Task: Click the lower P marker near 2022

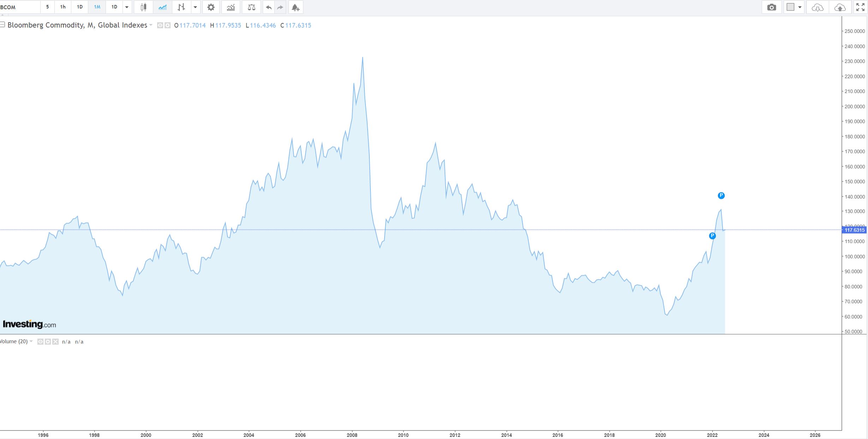Action: pos(712,236)
